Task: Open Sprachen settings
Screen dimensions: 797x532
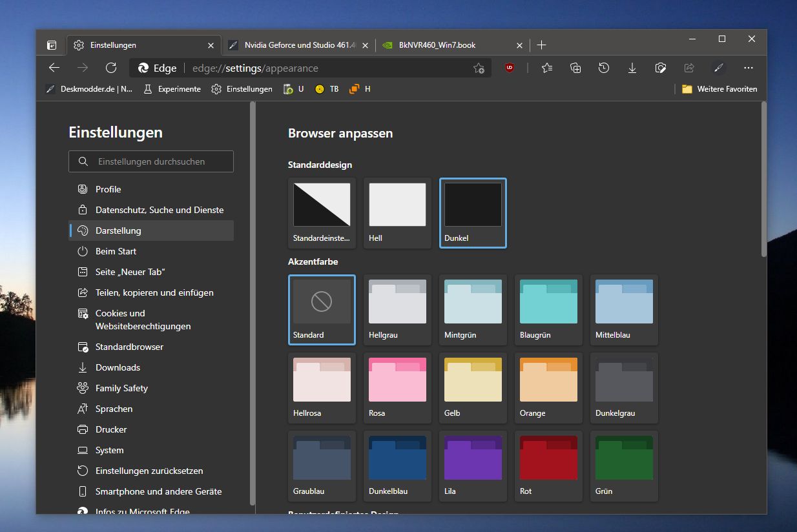Action: point(151,409)
